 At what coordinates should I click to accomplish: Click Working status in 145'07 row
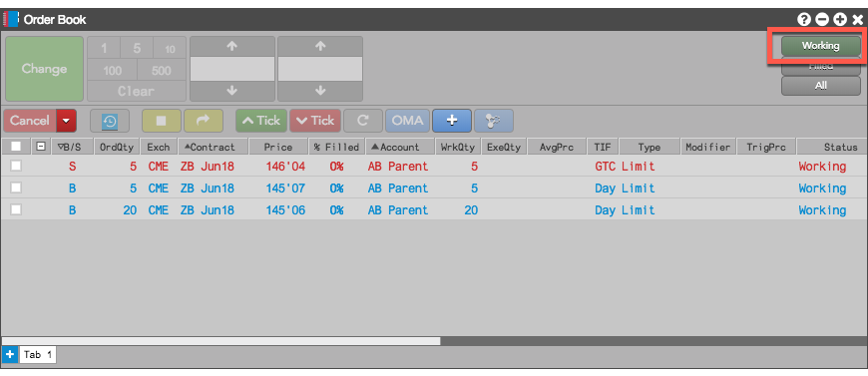(x=822, y=188)
